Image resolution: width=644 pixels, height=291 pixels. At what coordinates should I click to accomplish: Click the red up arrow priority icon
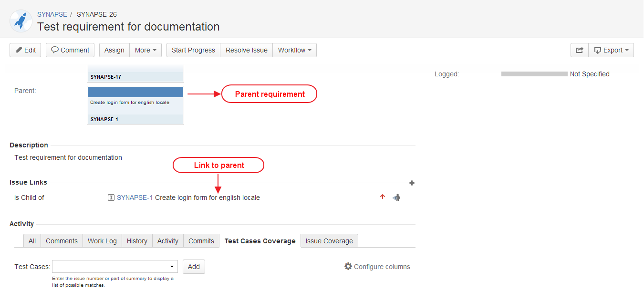pyautogui.click(x=382, y=197)
